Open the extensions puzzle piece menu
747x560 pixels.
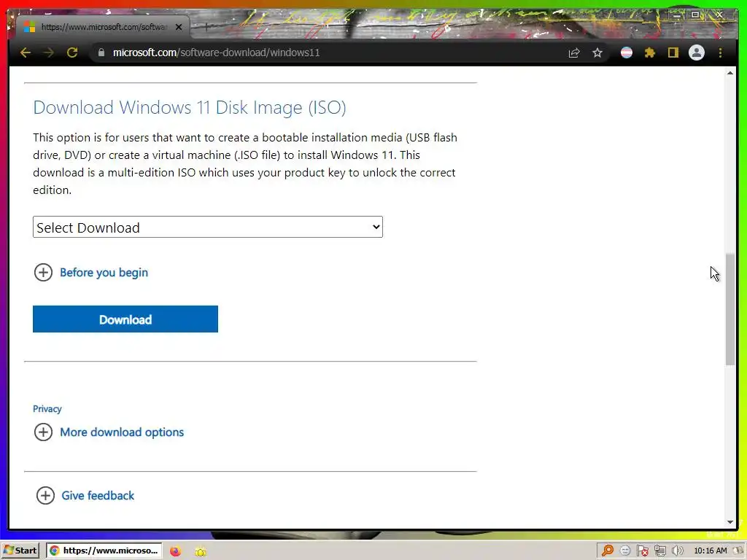coord(650,52)
